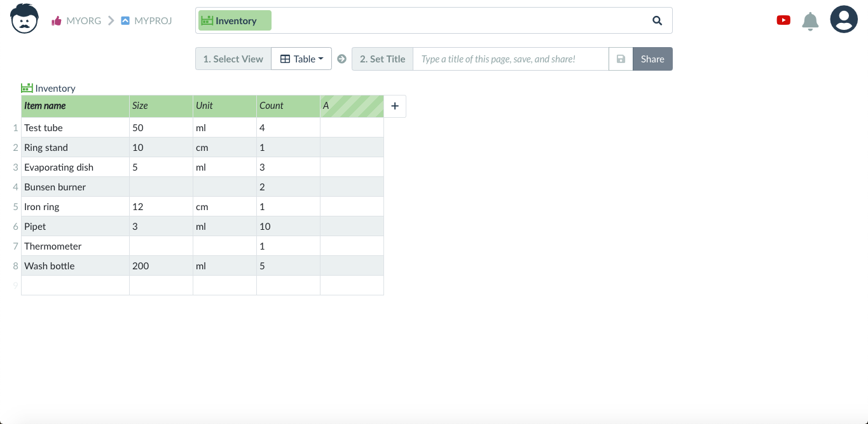868x424 pixels.
Task: Open the notifications bell
Action: pyautogui.click(x=810, y=21)
